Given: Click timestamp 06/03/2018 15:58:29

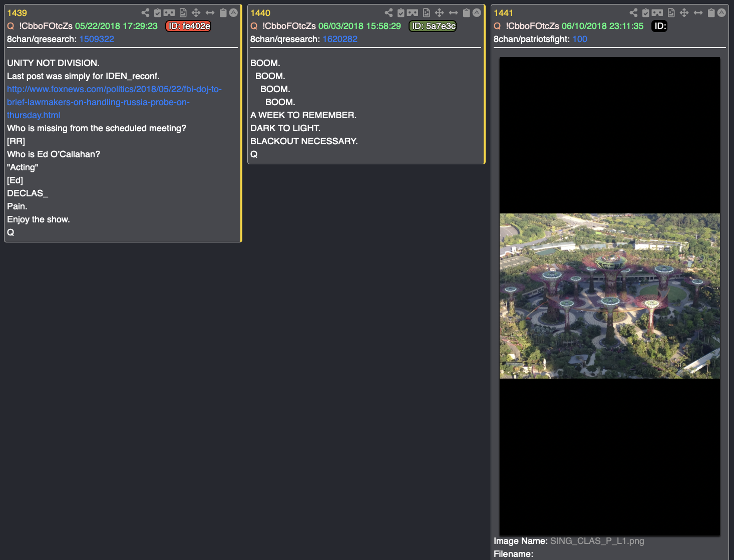Looking at the screenshot, I should [x=359, y=26].
